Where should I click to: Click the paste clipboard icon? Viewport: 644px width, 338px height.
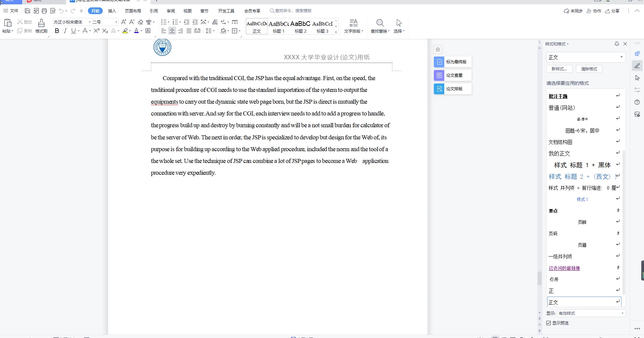point(7,23)
